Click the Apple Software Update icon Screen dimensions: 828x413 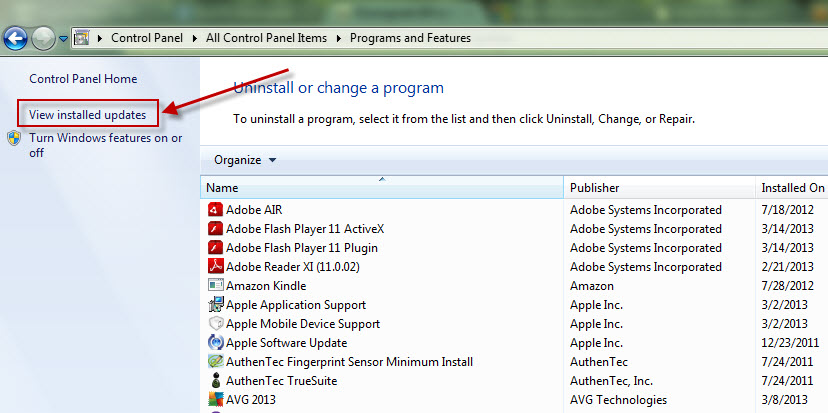pyautogui.click(x=215, y=343)
